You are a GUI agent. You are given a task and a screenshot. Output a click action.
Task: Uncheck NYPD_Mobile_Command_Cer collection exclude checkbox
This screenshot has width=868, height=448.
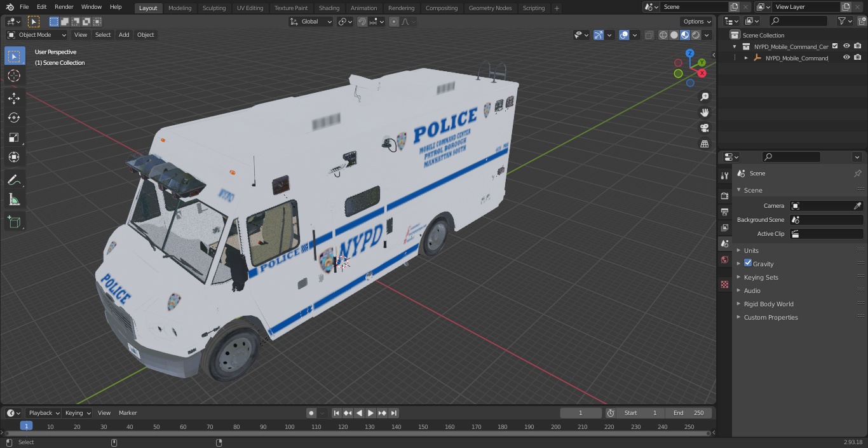tap(835, 46)
